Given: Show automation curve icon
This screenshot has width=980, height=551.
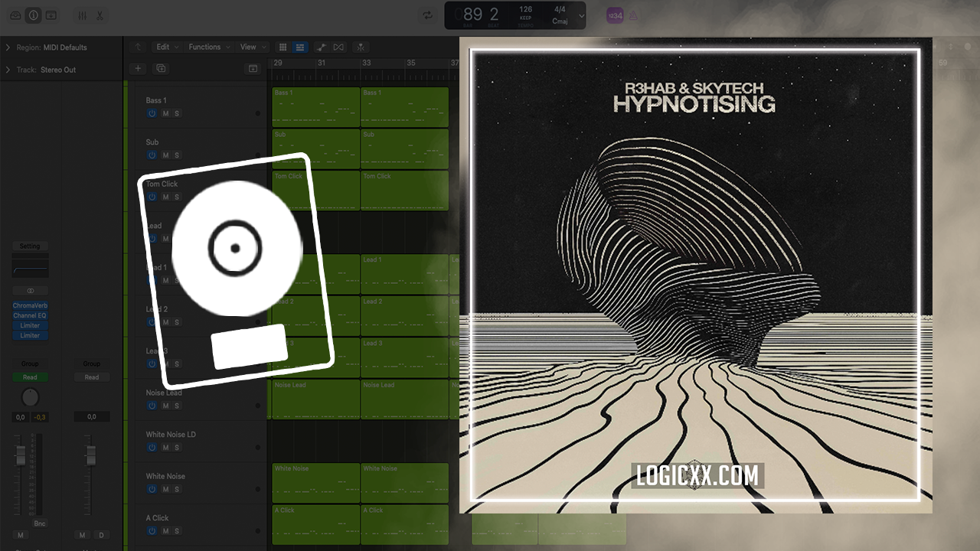Looking at the screenshot, I should 322,47.
